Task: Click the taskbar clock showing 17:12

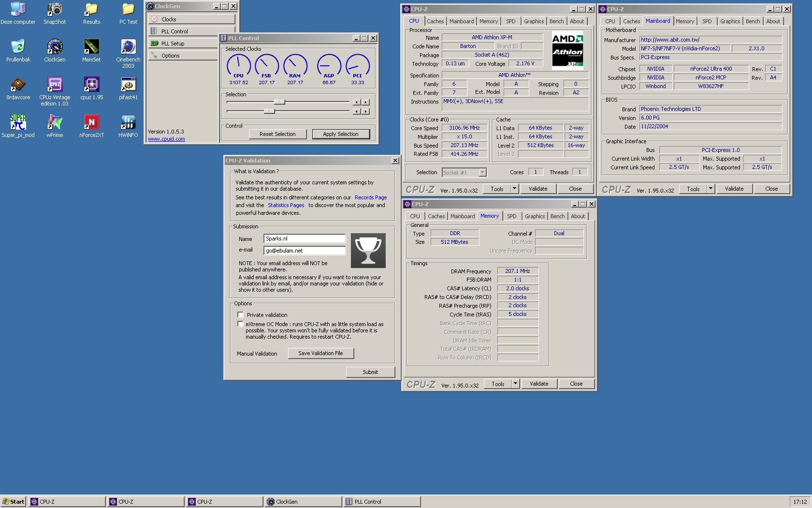Action: [x=800, y=502]
